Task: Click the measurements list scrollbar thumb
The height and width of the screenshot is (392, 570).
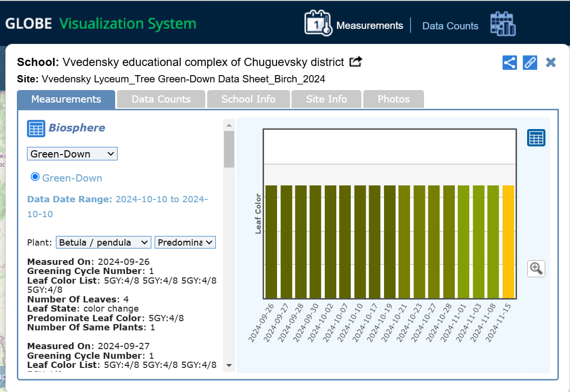Action: pos(229,149)
